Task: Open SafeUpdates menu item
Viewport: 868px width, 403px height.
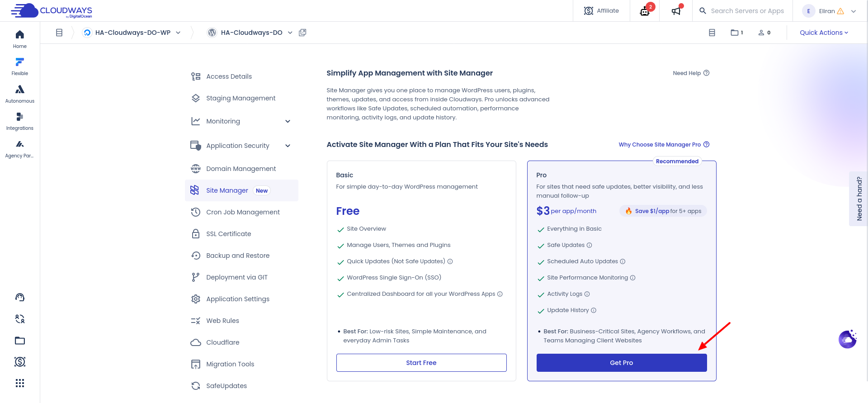Action: [x=242, y=386]
